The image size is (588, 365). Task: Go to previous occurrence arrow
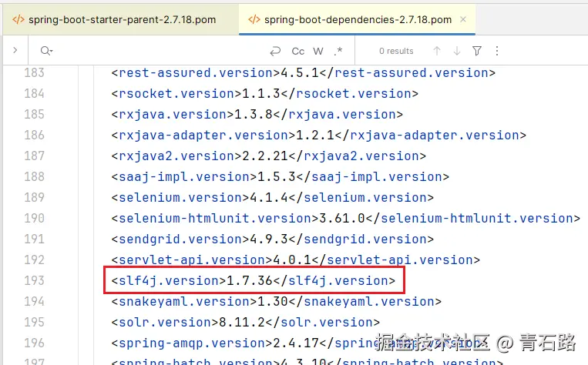(437, 51)
